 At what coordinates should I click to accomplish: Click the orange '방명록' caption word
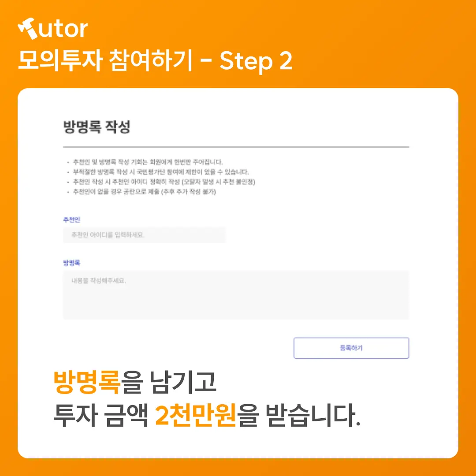tap(87, 382)
